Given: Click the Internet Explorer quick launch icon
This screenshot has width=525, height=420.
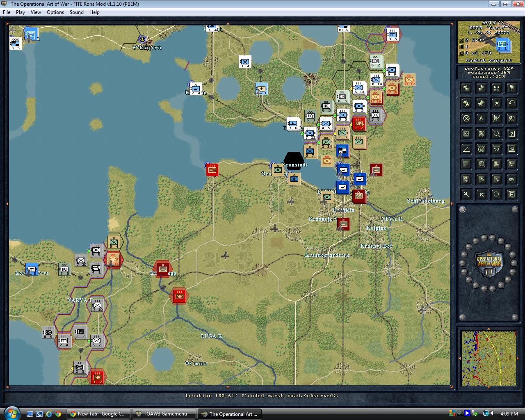Looking at the screenshot, I should [49, 414].
